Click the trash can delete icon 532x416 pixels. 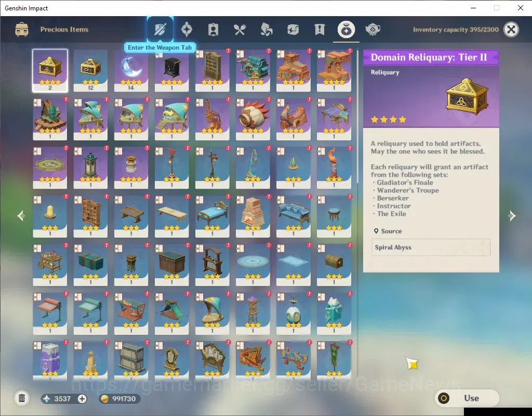tap(22, 398)
